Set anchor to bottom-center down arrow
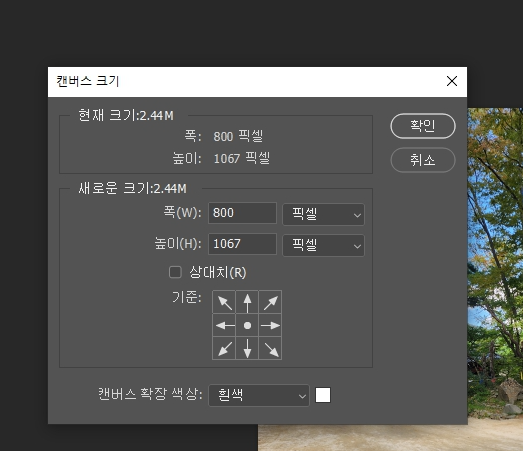 pos(247,348)
